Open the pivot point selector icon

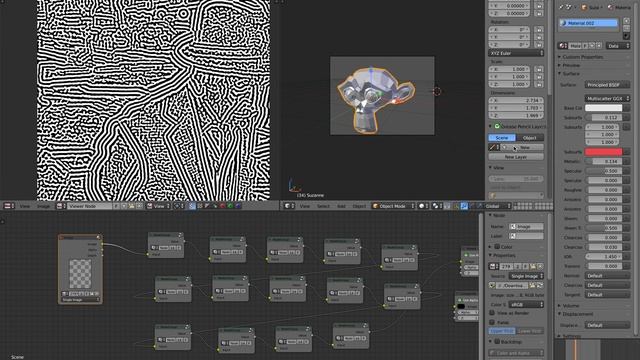(x=437, y=206)
